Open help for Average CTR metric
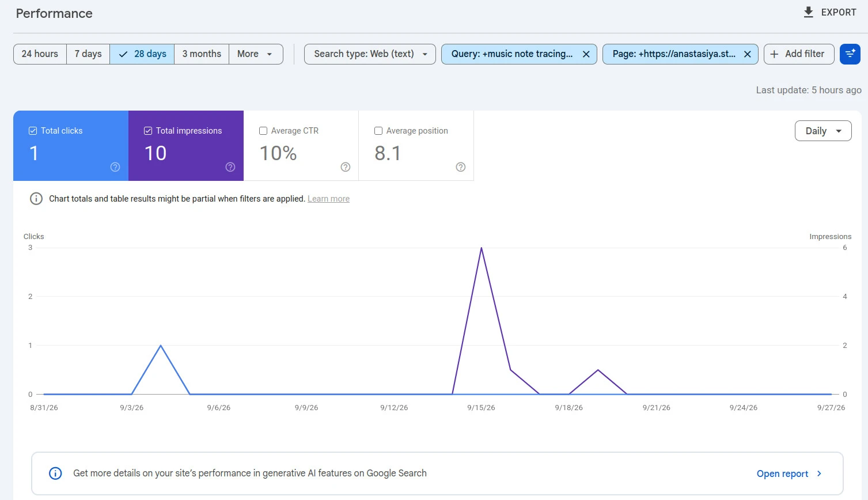Image resolution: width=868 pixels, height=500 pixels. tap(346, 167)
